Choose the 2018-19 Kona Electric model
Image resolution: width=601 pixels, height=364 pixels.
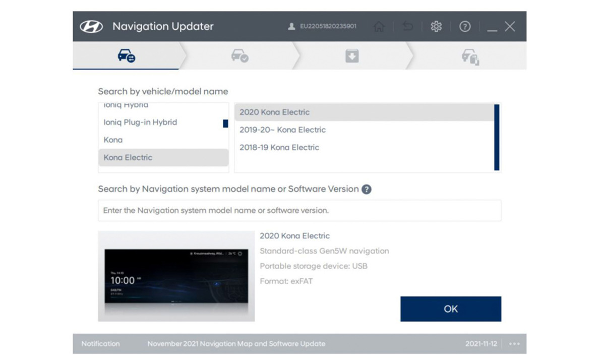coord(364,148)
